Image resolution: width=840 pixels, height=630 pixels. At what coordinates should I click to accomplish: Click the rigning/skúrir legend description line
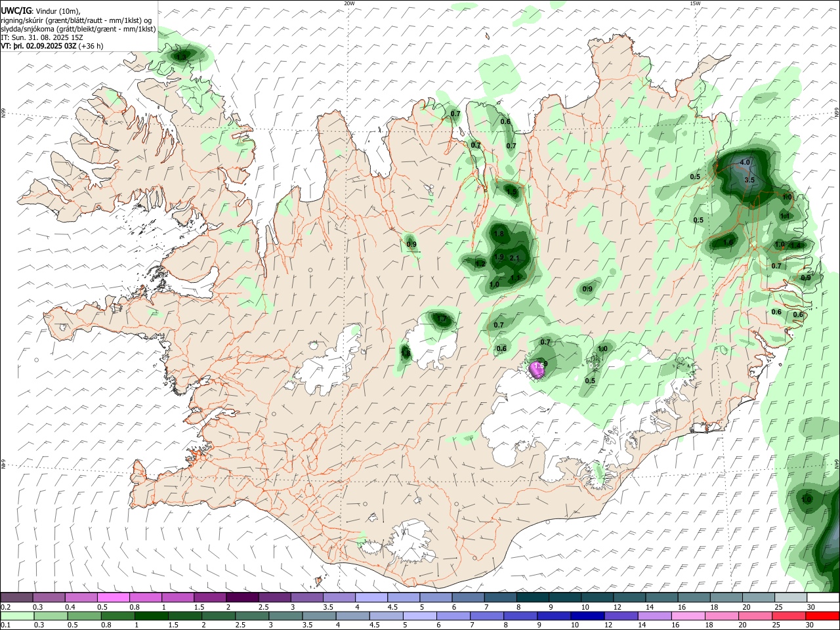(x=76, y=20)
